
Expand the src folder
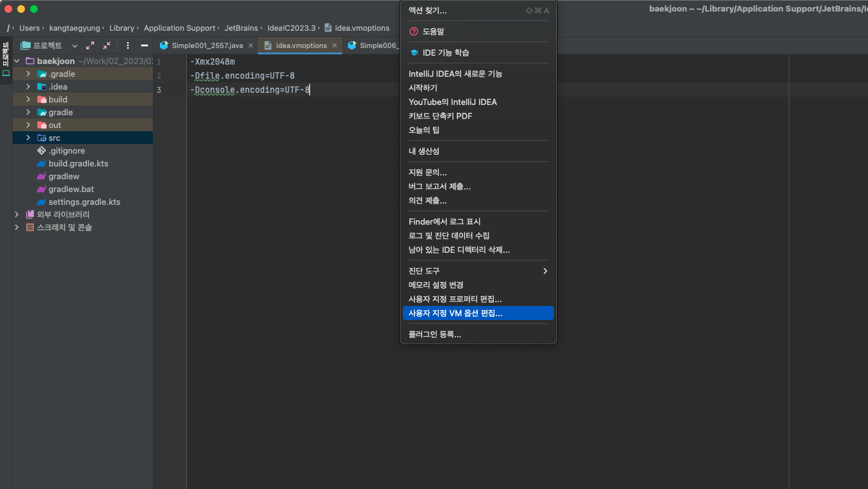[28, 138]
